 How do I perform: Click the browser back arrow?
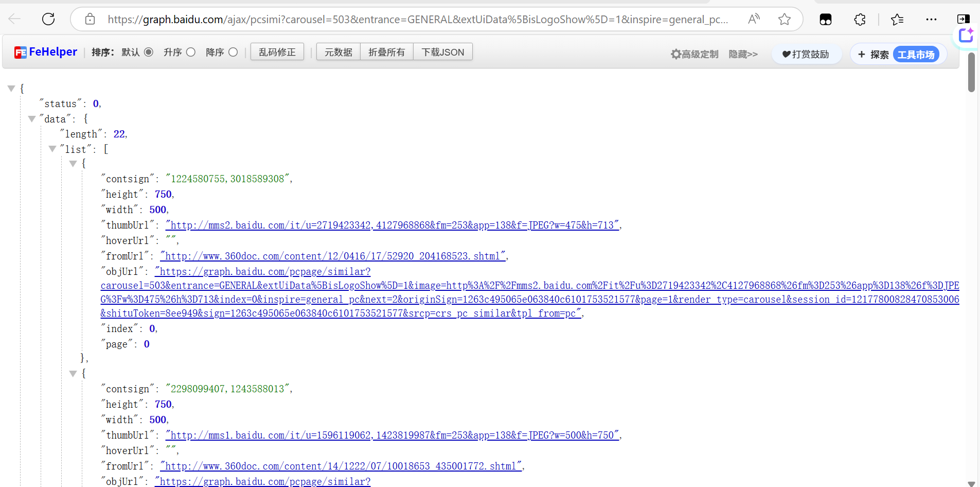coord(14,20)
